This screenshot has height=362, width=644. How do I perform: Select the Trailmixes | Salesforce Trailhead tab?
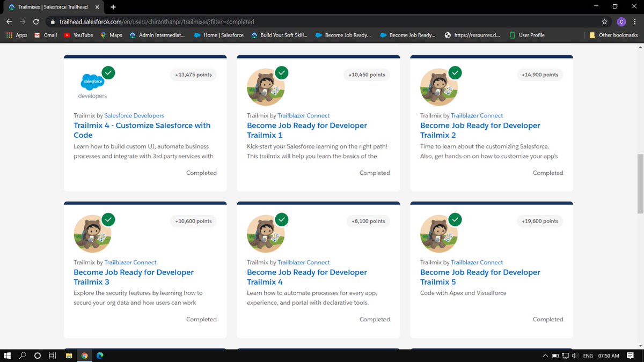tap(54, 7)
